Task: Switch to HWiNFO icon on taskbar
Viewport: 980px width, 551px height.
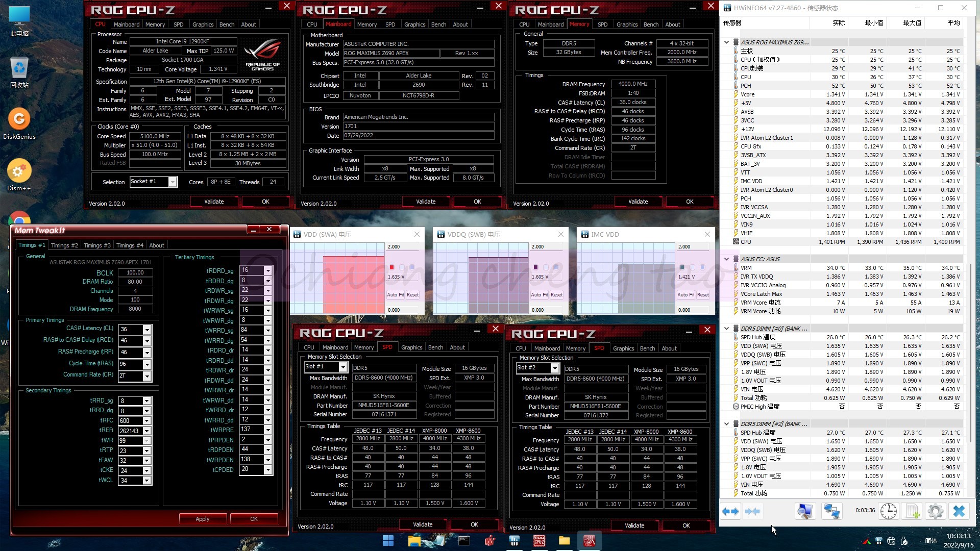Action: pyautogui.click(x=514, y=541)
